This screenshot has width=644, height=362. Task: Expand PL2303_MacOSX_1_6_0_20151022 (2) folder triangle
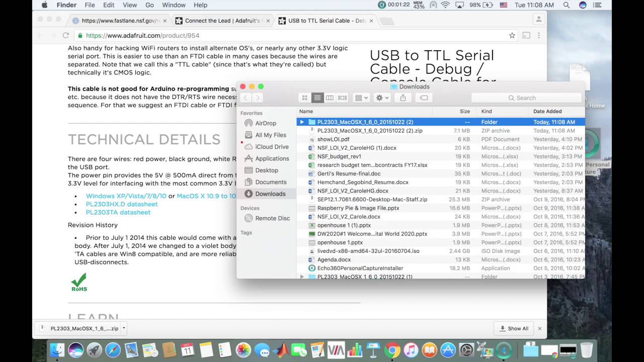click(x=302, y=122)
